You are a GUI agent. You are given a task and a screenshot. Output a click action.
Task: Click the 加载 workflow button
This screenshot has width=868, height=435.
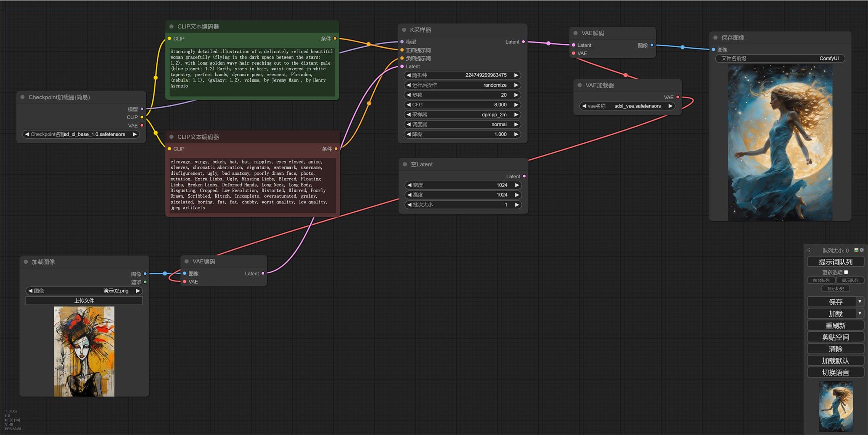coord(832,314)
